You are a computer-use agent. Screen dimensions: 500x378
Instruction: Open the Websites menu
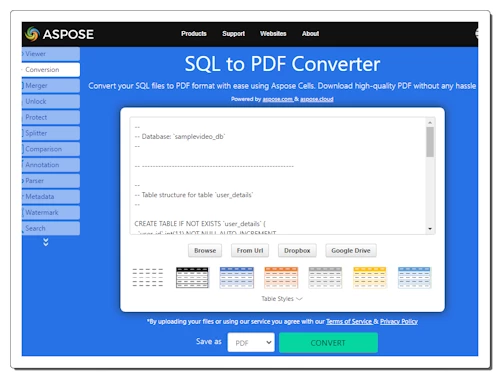(273, 34)
